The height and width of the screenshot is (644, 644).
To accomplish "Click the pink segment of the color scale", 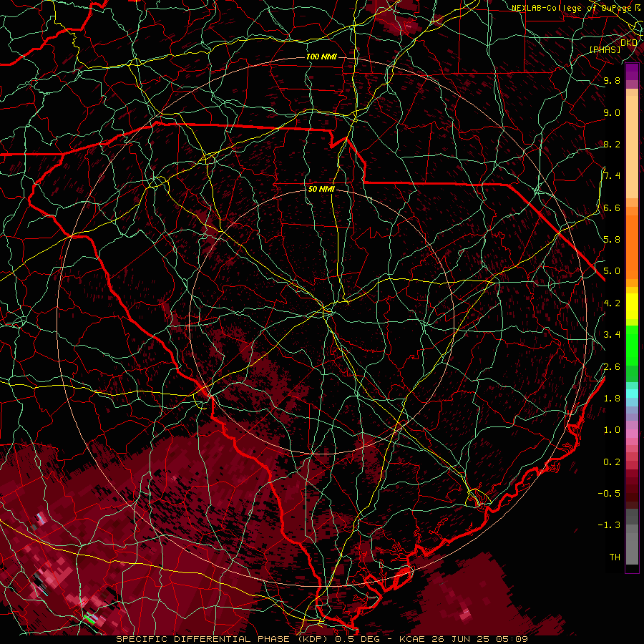I will coord(632,434).
